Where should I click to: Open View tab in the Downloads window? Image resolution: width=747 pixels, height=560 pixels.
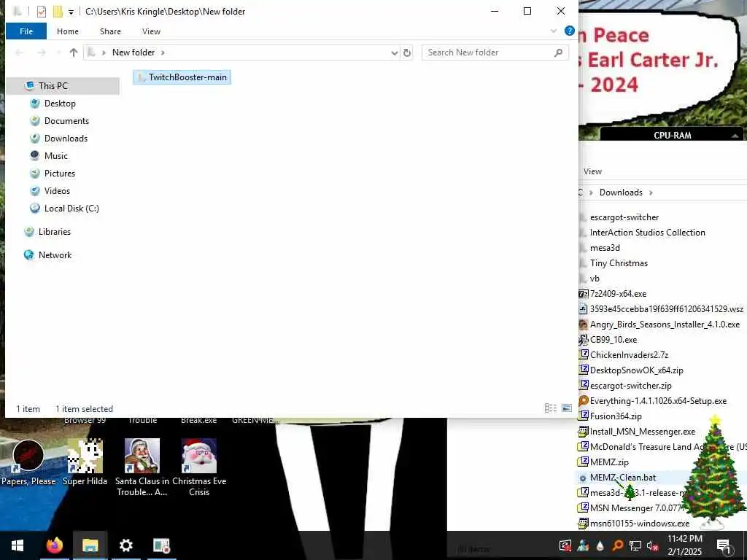click(592, 171)
